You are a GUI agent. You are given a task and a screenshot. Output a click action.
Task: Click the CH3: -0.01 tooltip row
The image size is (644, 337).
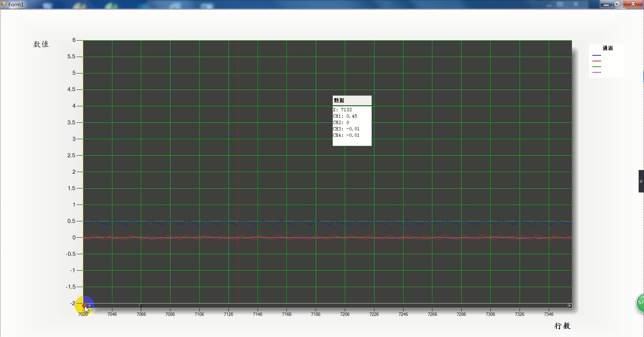[x=346, y=129]
